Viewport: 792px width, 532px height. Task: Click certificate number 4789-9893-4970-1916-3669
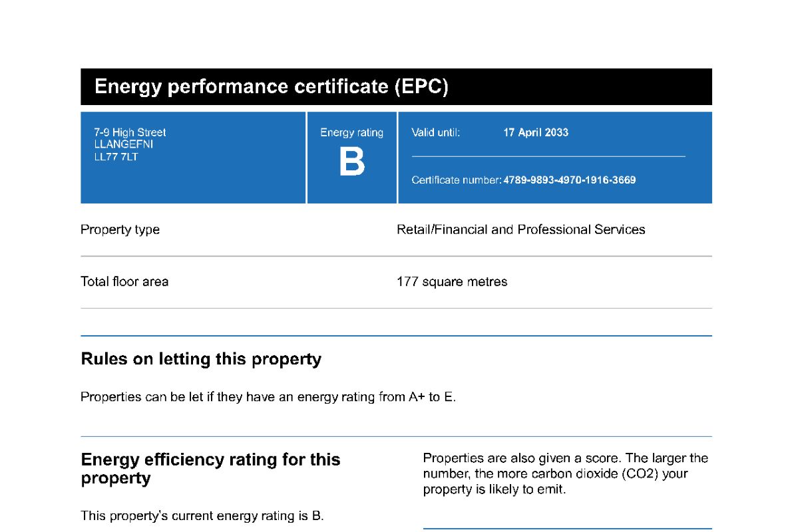point(569,180)
